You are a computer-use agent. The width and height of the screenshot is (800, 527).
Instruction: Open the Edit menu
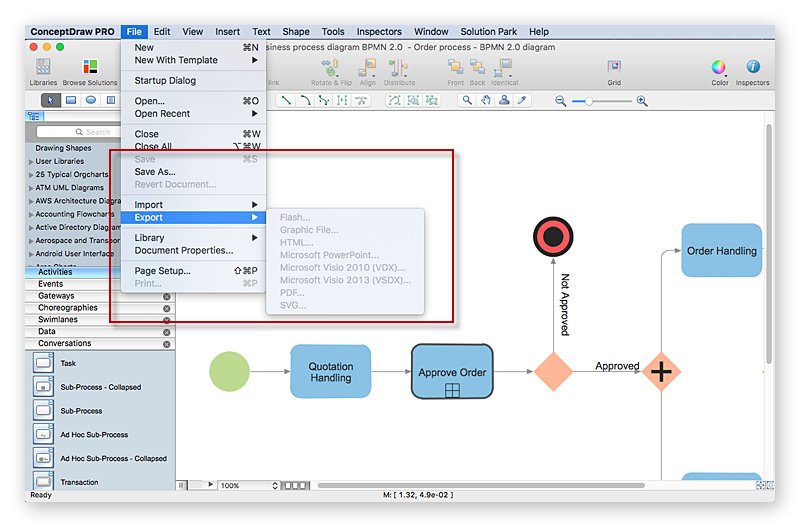[x=162, y=32]
